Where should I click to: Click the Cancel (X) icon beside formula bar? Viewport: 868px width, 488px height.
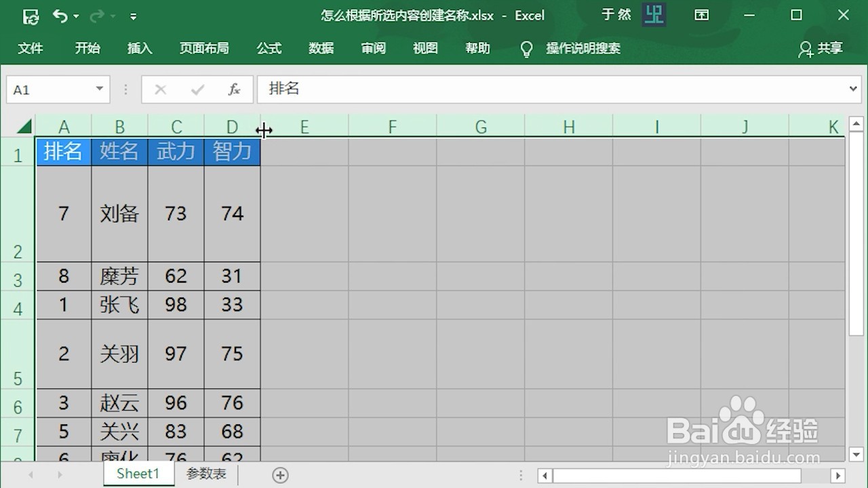pyautogui.click(x=160, y=89)
